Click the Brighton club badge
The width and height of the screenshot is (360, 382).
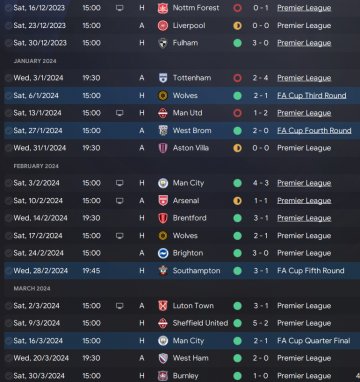(x=163, y=253)
